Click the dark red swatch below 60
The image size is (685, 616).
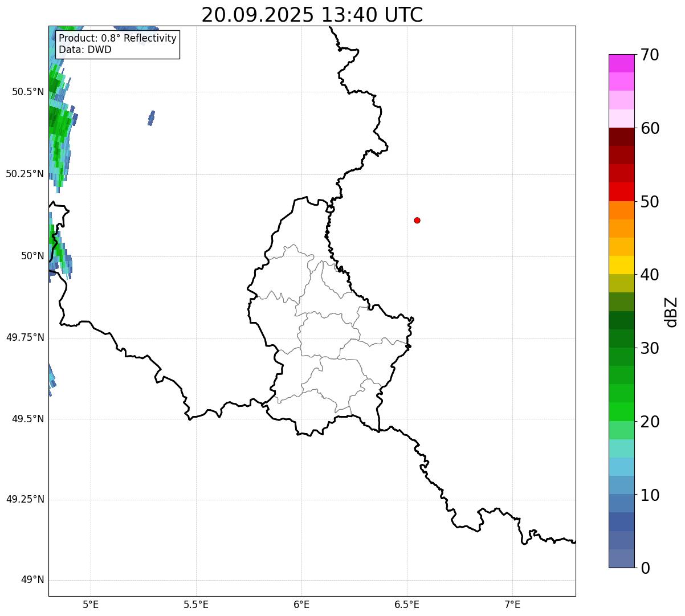622,137
